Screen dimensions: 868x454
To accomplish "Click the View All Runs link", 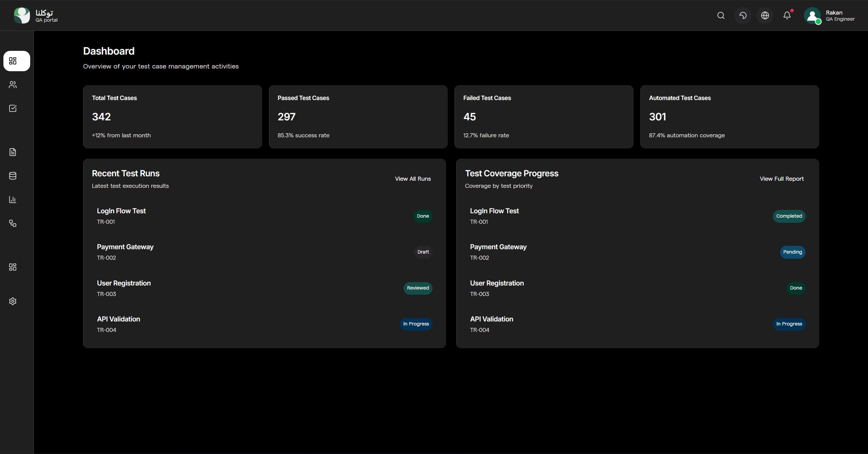I will click(412, 179).
